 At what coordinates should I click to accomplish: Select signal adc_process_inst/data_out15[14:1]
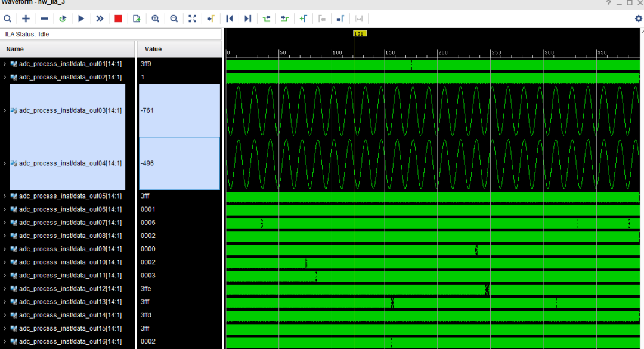coord(70,328)
